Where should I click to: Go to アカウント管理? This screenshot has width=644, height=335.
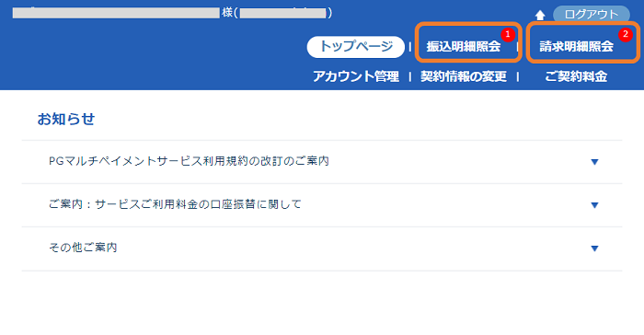[x=356, y=76]
